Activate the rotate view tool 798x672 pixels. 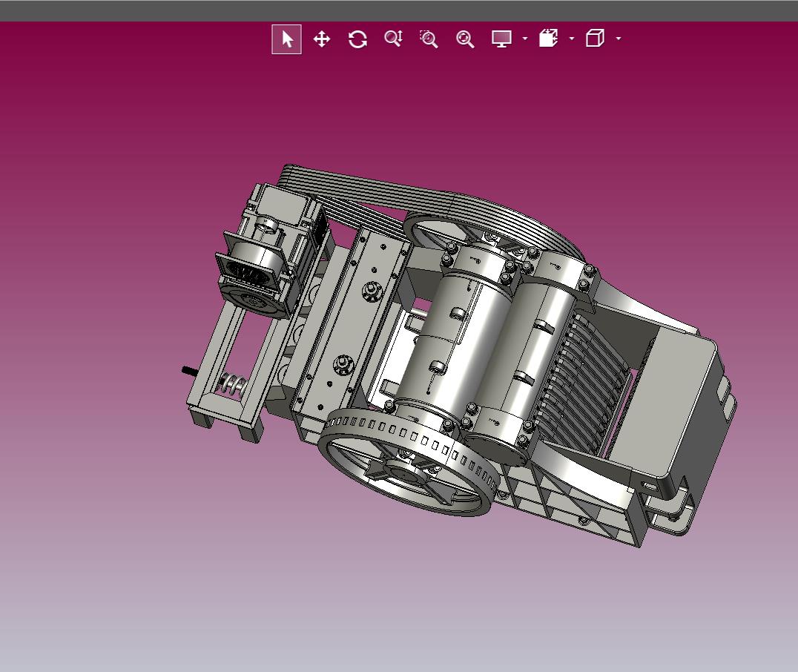pos(357,39)
